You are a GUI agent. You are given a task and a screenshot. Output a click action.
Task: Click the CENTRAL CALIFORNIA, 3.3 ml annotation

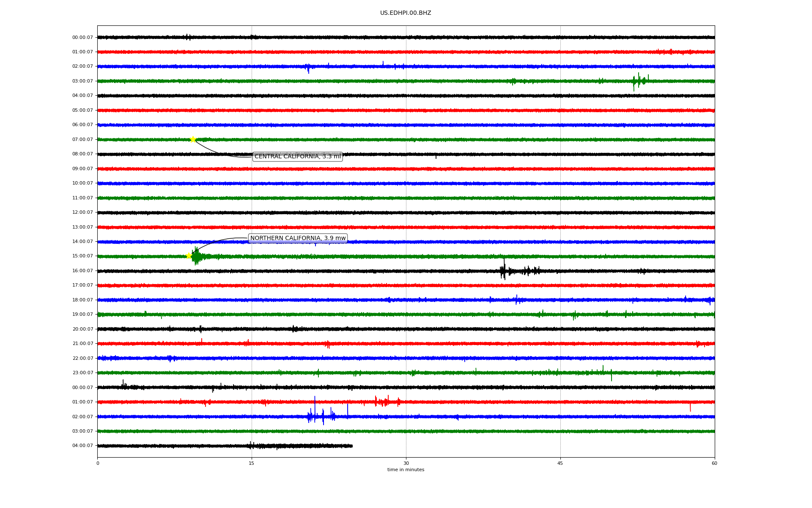(297, 157)
